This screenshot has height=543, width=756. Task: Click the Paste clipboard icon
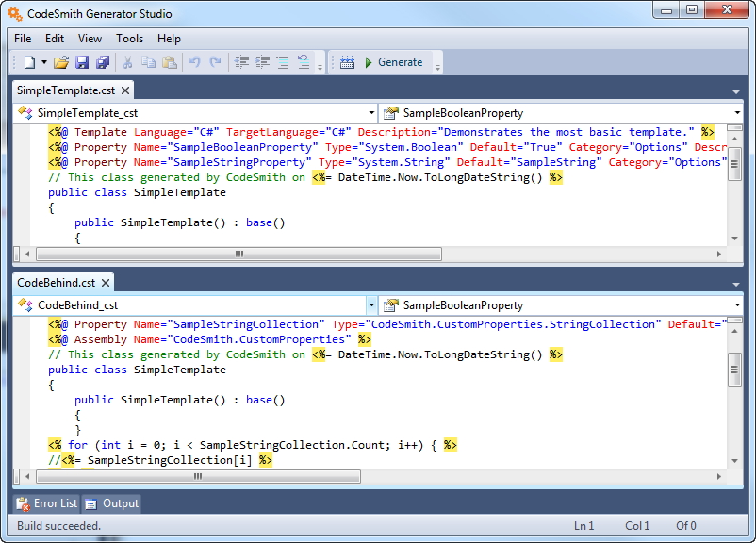tap(170, 62)
